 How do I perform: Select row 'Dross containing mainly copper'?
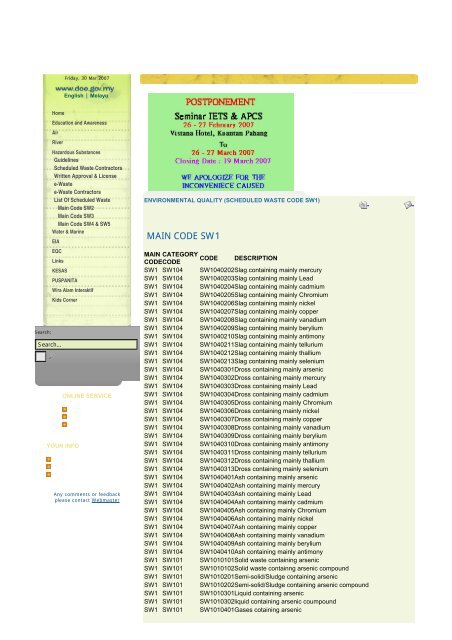coord(233,419)
